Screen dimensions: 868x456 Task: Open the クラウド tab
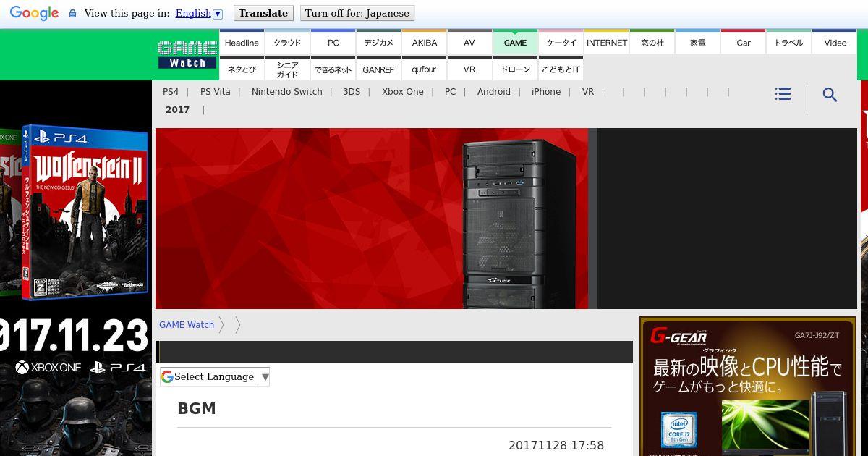point(287,42)
